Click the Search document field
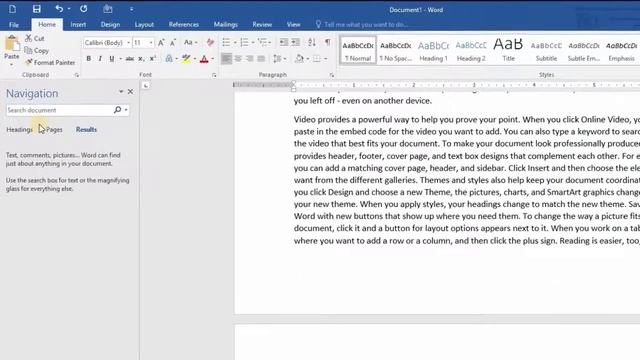 click(59, 110)
